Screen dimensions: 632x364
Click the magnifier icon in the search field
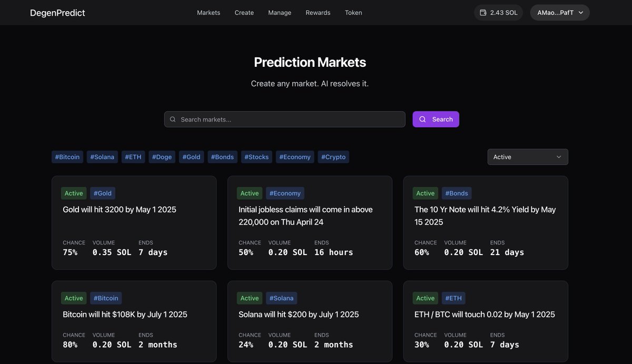point(173,119)
